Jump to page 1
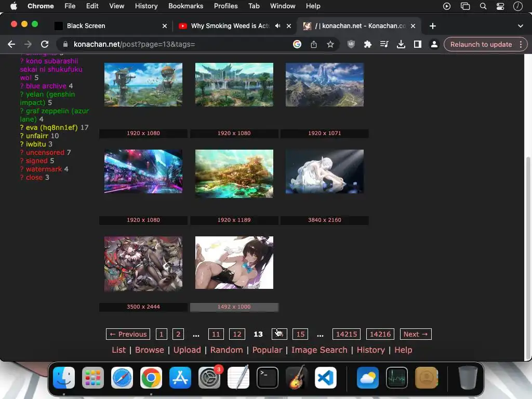Image resolution: width=532 pixels, height=399 pixels. (162, 334)
